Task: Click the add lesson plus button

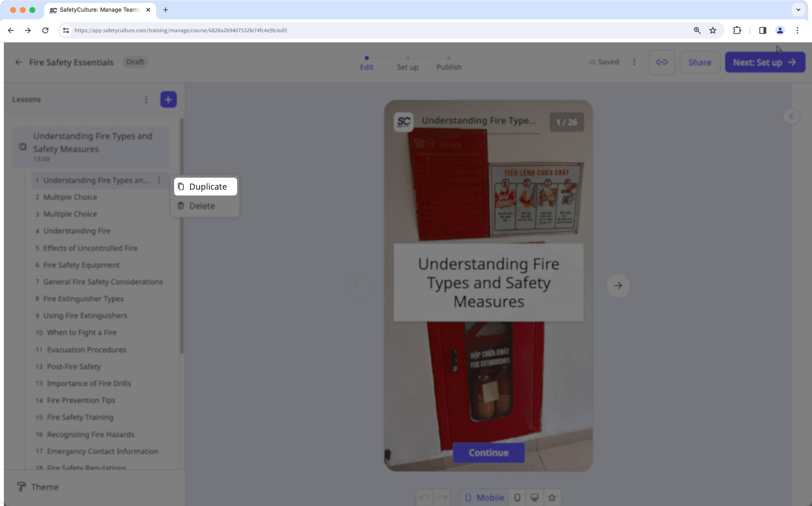Action: 168,99
